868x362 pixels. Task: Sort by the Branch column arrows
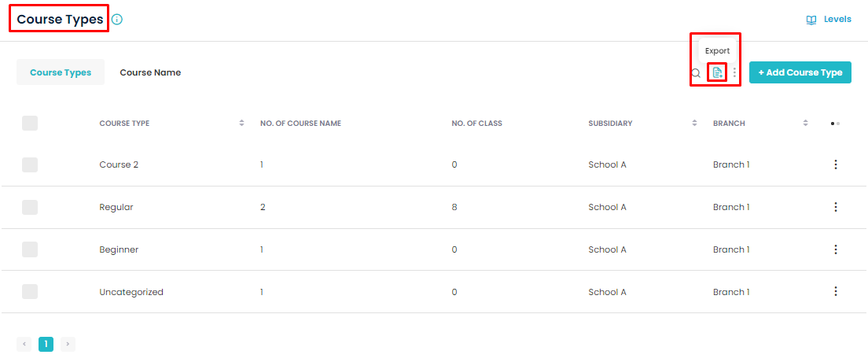(x=805, y=123)
